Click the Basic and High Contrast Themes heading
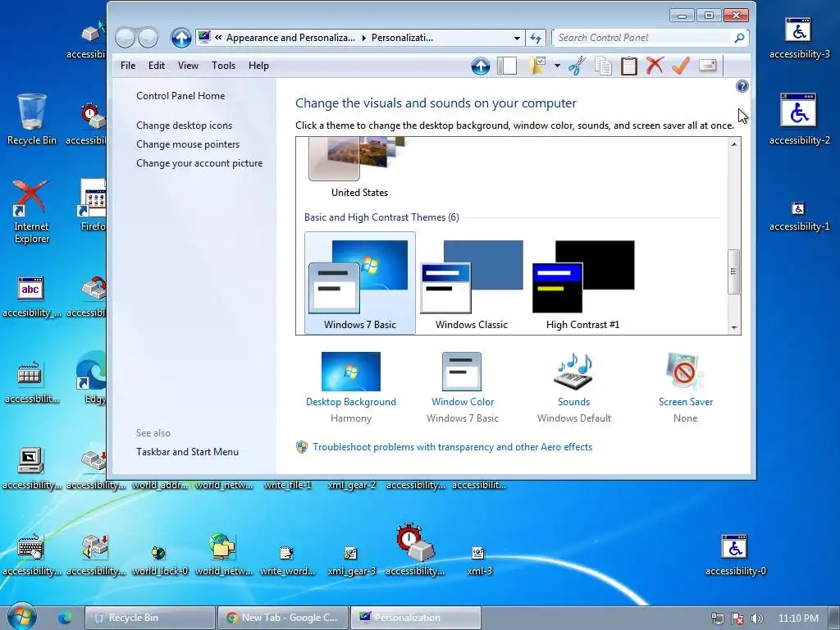Viewport: 840px width, 630px height. [x=381, y=217]
